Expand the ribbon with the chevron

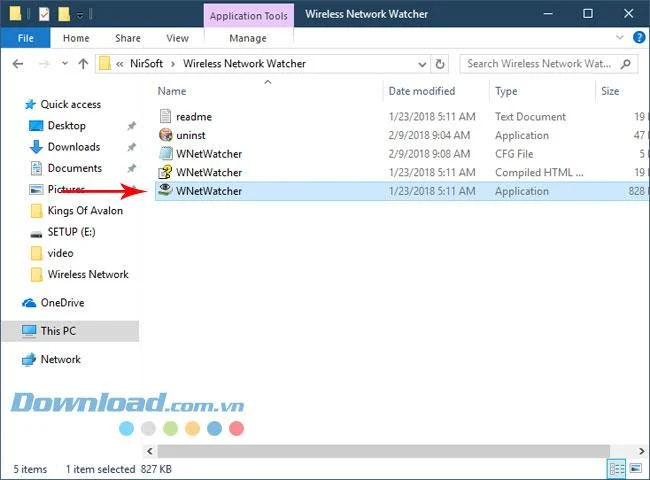pyautogui.click(x=619, y=37)
